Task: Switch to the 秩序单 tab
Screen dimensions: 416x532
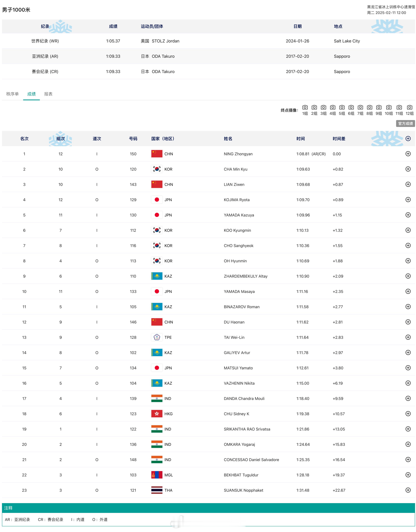Action: pyautogui.click(x=12, y=94)
